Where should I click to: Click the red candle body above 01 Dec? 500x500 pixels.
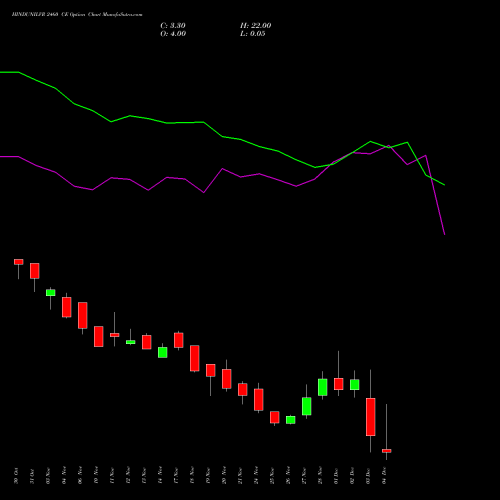pos(339,384)
